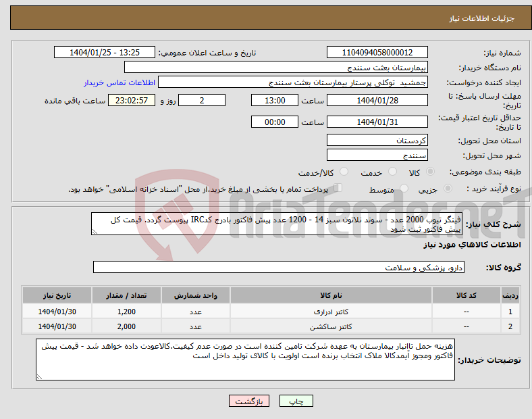The height and width of the screenshot is (419, 532).
Task: Click the price validity date 1404/01/31
Action: click(377, 122)
